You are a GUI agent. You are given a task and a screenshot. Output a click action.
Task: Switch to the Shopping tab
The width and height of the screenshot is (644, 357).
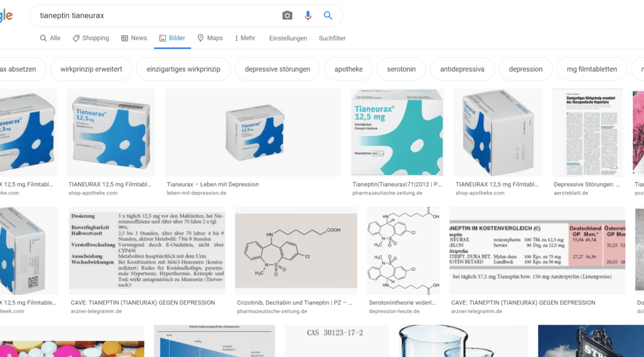(x=91, y=38)
